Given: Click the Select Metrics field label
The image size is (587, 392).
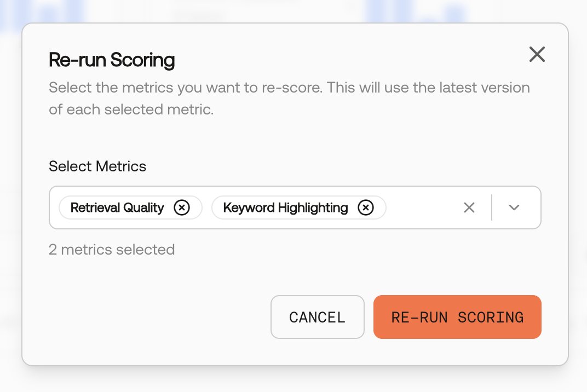Looking at the screenshot, I should (97, 166).
